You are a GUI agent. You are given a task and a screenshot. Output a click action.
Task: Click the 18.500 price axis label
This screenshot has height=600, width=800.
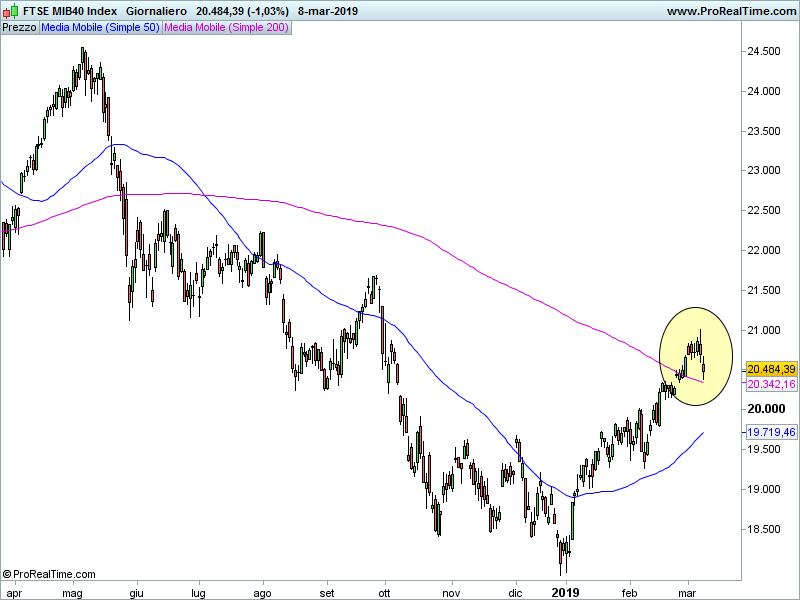click(x=764, y=529)
